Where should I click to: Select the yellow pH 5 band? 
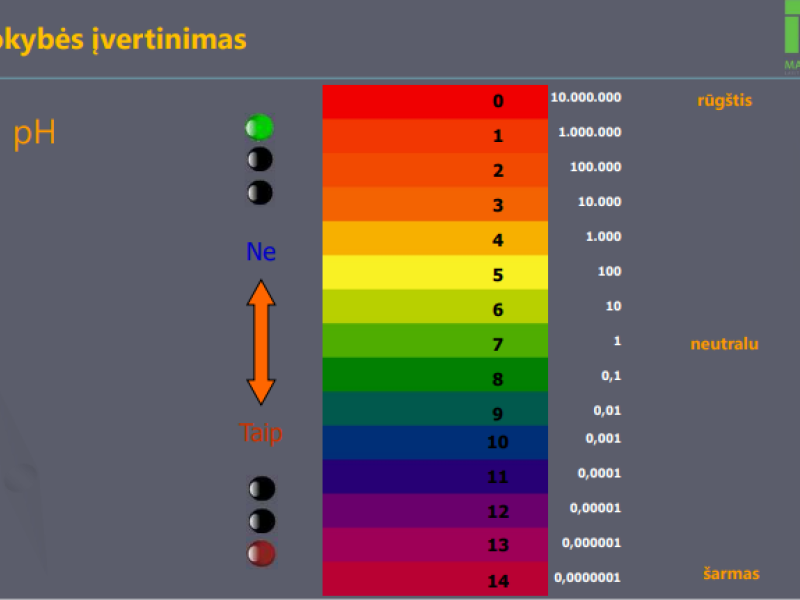[435, 272]
